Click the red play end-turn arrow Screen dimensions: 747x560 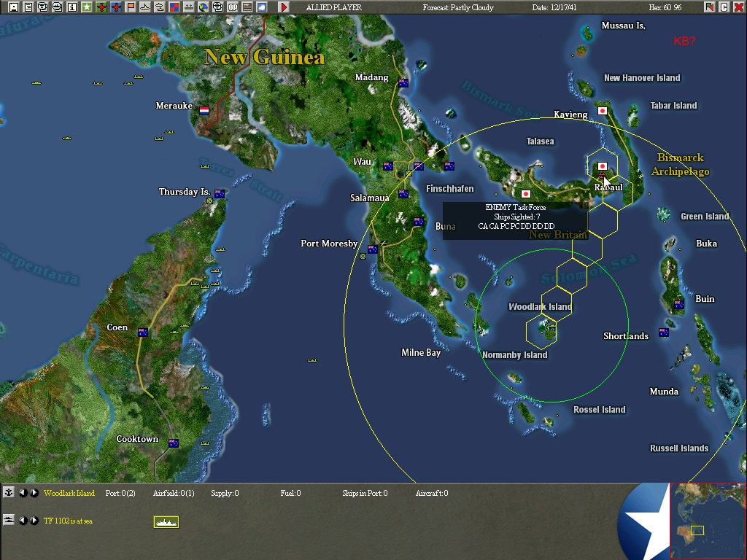(x=284, y=7)
